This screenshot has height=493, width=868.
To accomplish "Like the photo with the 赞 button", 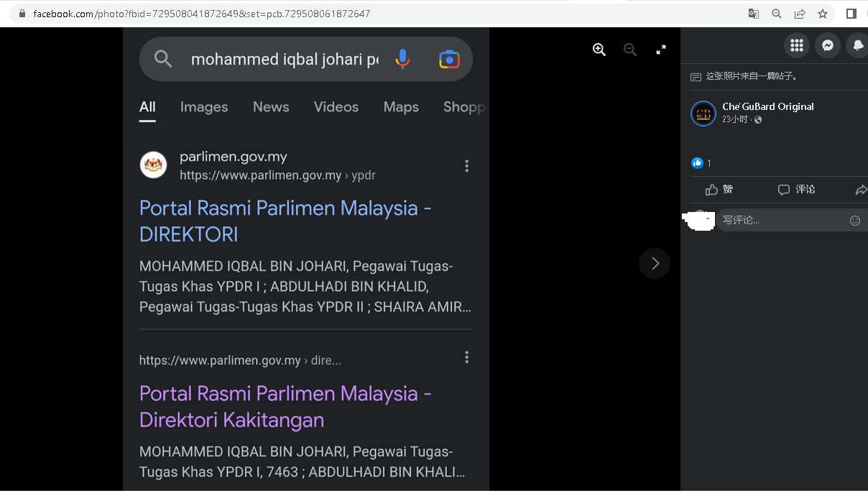I will [719, 190].
